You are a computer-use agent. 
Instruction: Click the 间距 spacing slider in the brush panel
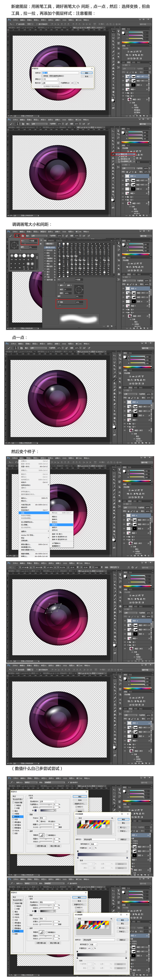pyautogui.click(x=71, y=305)
